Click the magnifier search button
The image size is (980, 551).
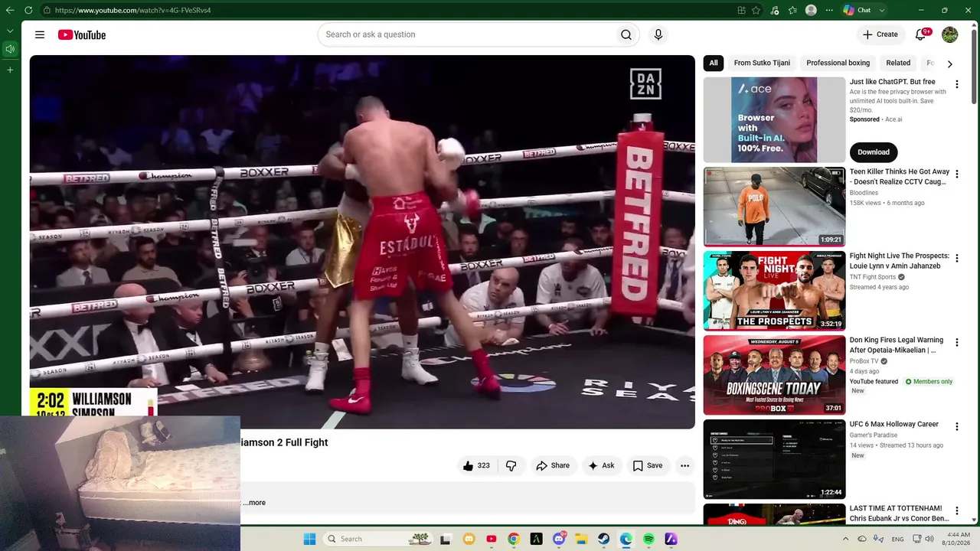pyautogui.click(x=626, y=34)
